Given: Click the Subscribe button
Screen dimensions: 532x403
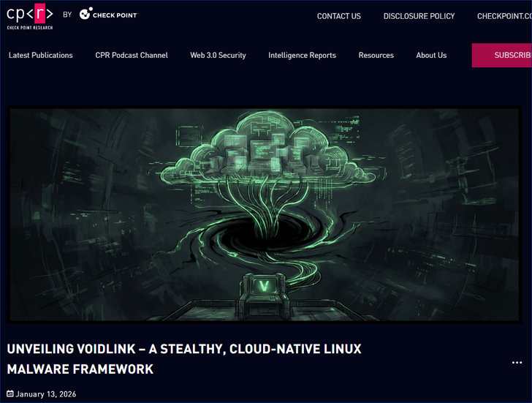Looking at the screenshot, I should [x=502, y=55].
